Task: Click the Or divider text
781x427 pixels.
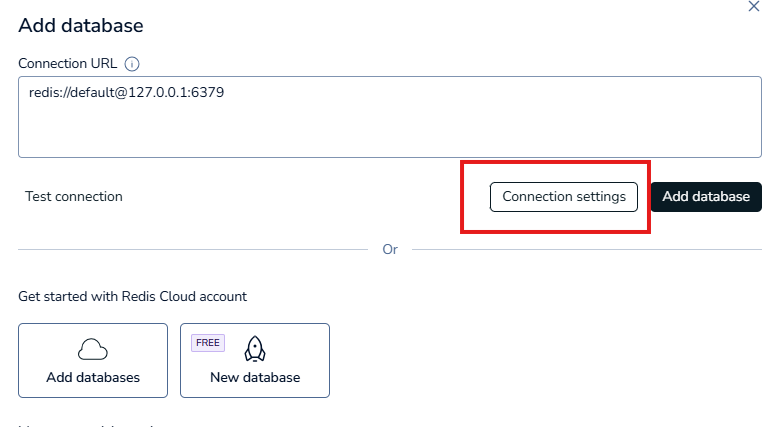Action: click(x=390, y=249)
